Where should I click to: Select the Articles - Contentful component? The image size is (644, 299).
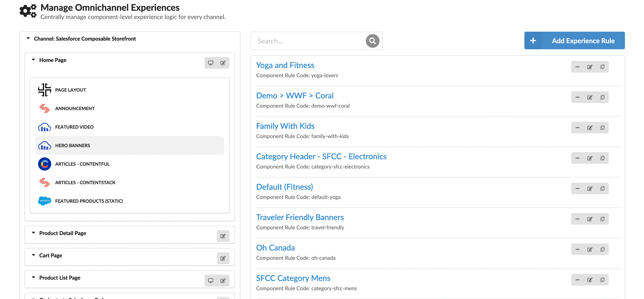tap(129, 164)
